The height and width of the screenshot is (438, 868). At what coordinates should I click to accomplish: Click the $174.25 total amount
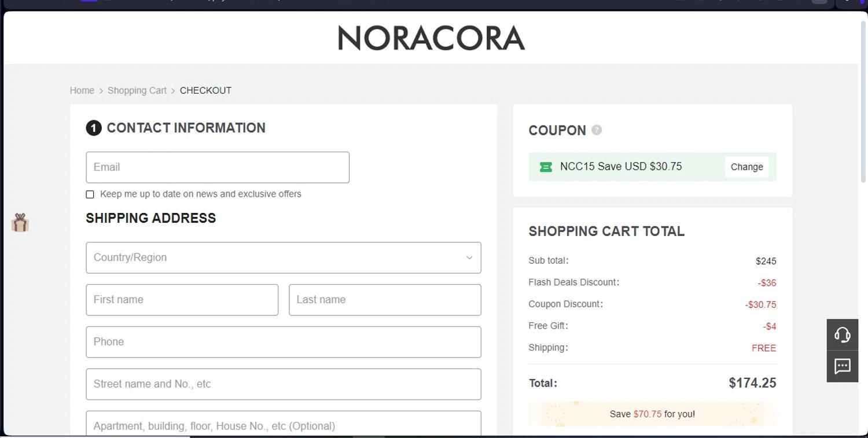coord(752,383)
